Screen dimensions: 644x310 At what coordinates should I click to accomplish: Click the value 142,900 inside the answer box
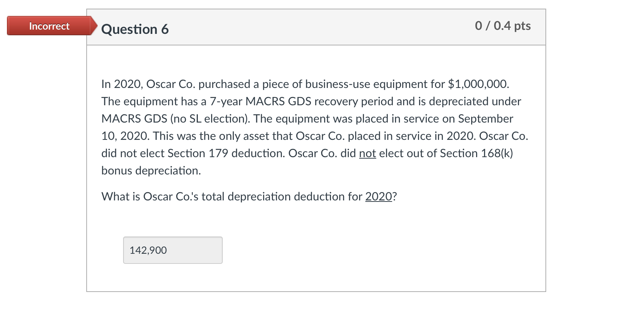pyautogui.click(x=148, y=250)
